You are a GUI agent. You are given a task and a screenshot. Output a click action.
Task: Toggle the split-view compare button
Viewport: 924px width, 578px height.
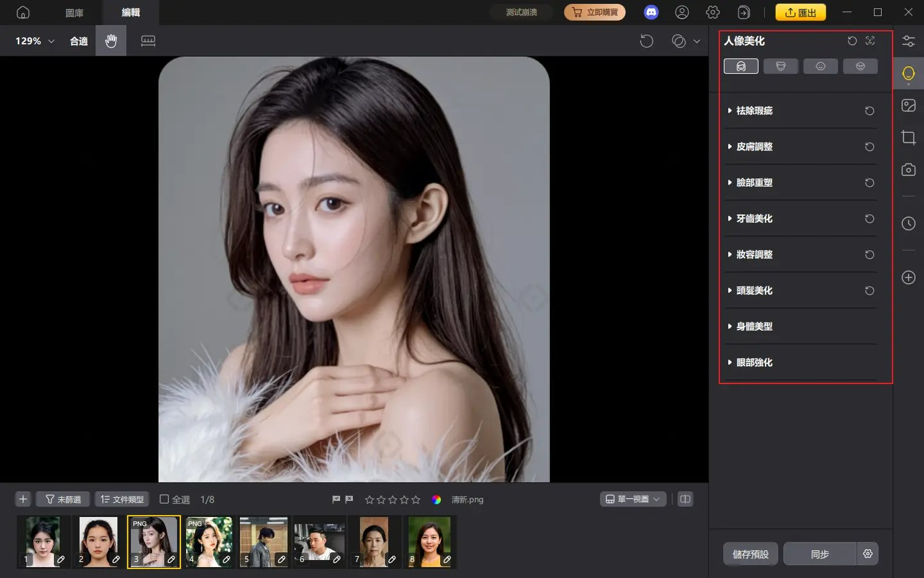pos(685,499)
